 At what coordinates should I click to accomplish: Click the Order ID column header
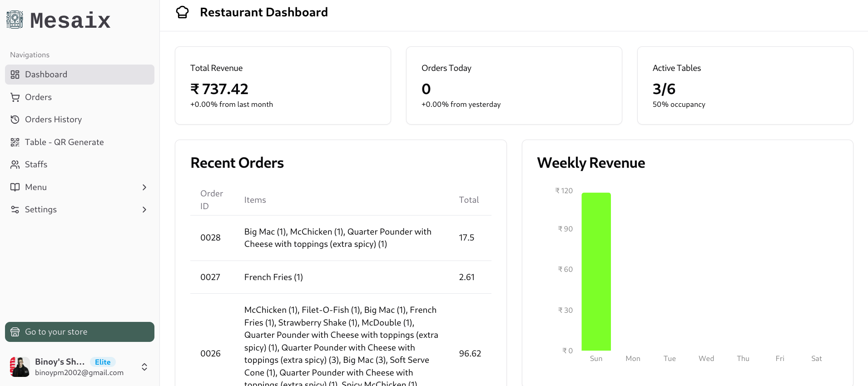pos(212,200)
